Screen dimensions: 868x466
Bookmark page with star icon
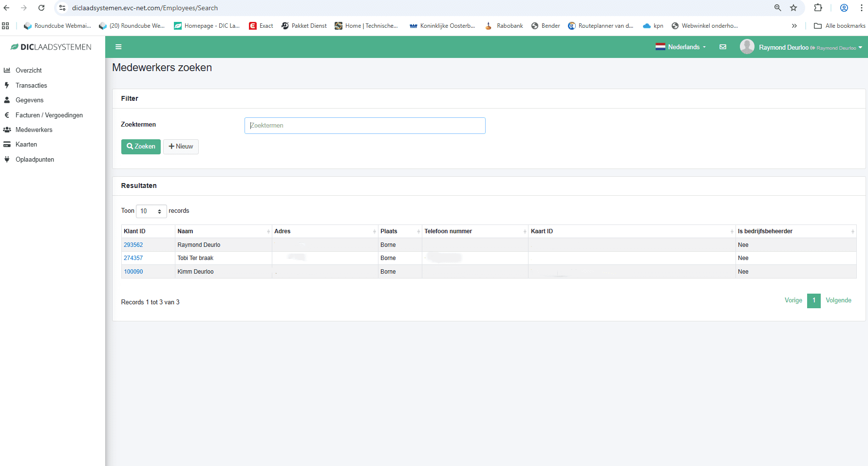coord(793,8)
